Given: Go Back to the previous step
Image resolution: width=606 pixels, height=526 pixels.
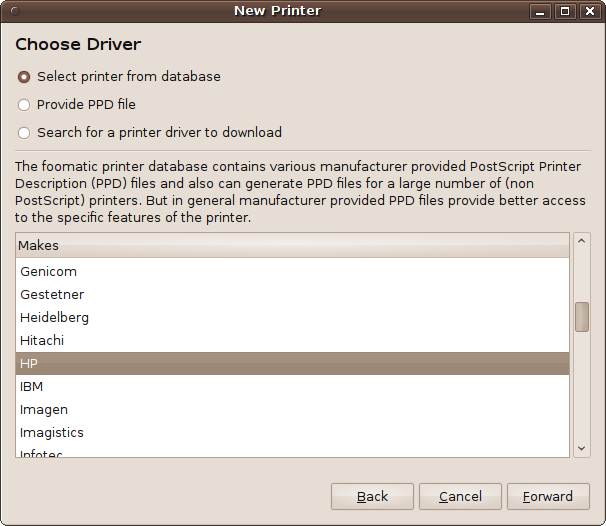Looking at the screenshot, I should 372,497.
